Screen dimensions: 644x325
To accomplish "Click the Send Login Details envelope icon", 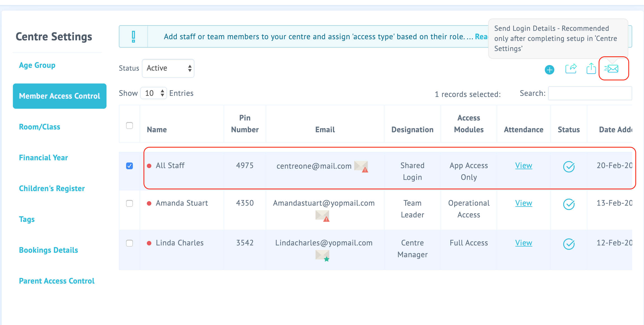I will point(612,69).
